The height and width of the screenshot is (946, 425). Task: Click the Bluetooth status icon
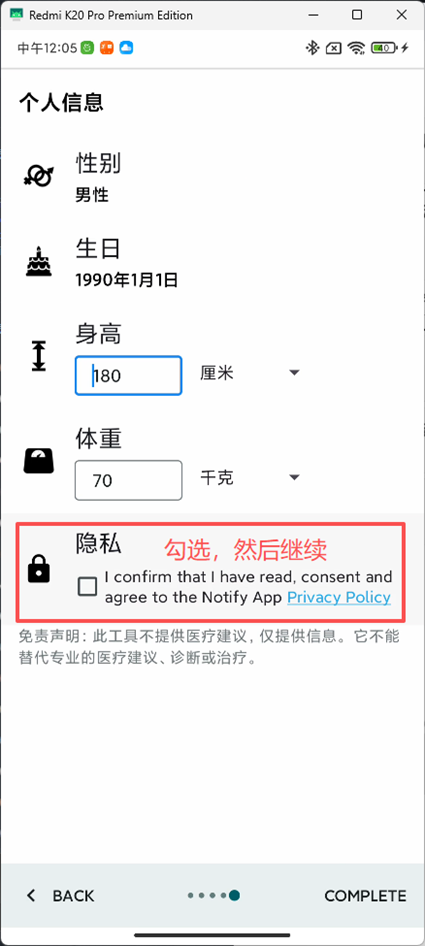tap(312, 48)
